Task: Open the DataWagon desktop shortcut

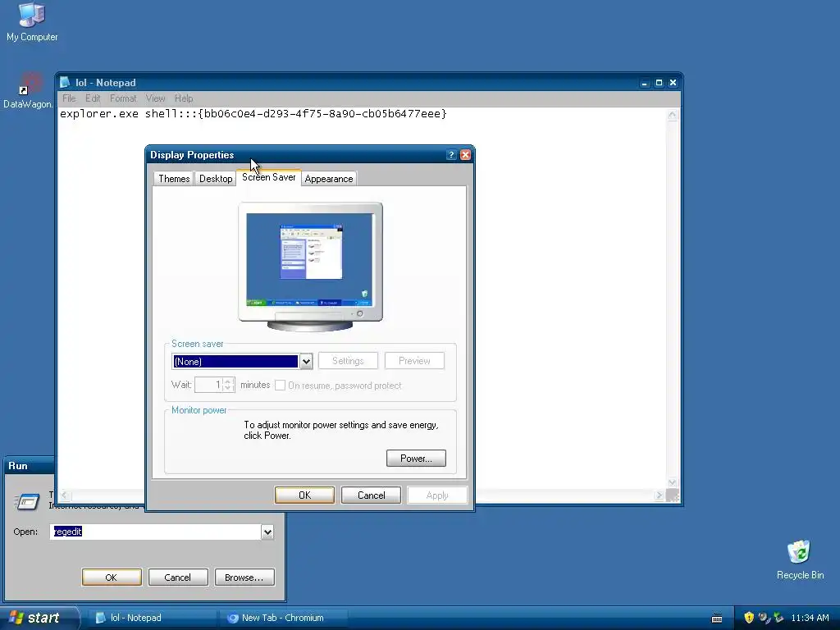Action: (28, 90)
